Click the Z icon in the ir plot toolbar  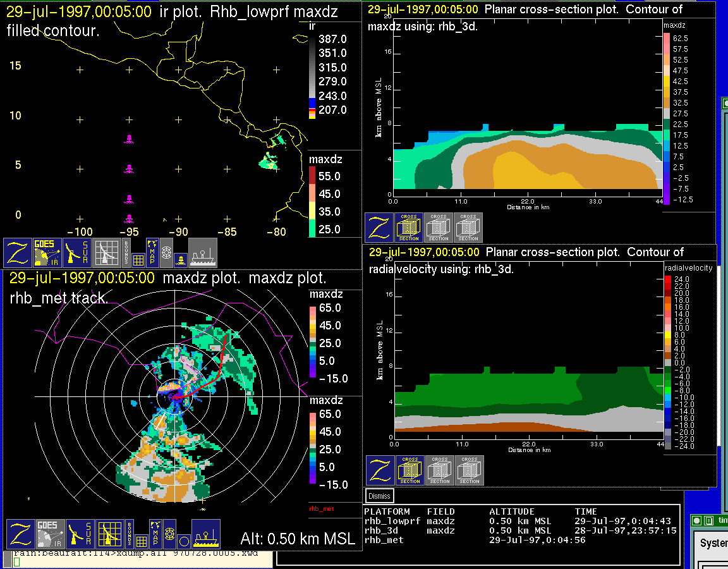point(18,253)
